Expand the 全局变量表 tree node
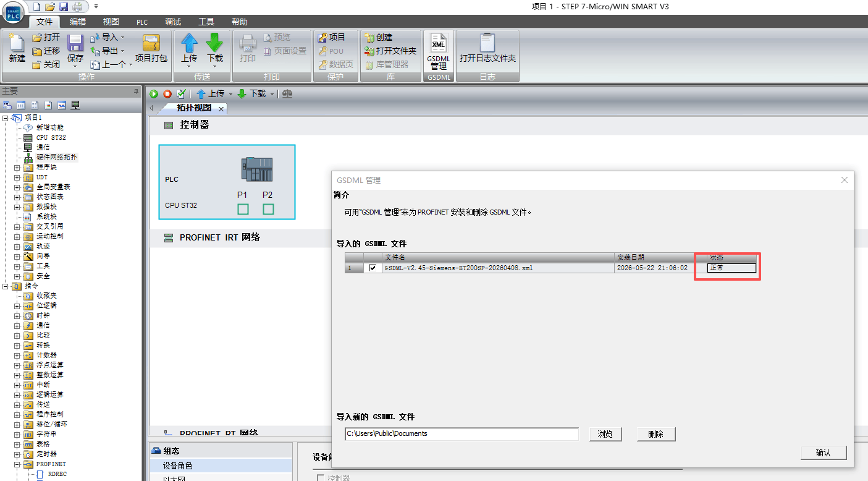 17,187
